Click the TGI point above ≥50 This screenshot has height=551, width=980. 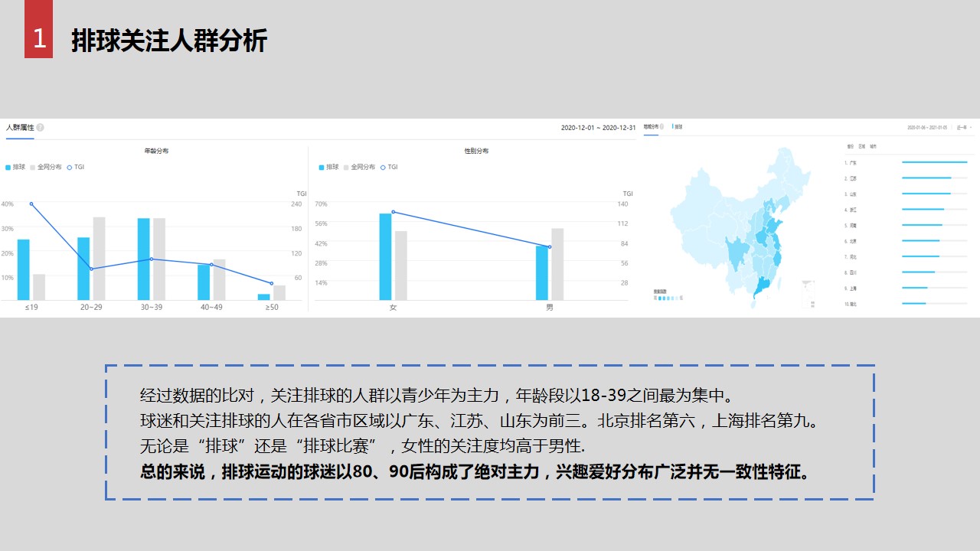pyautogui.click(x=271, y=283)
